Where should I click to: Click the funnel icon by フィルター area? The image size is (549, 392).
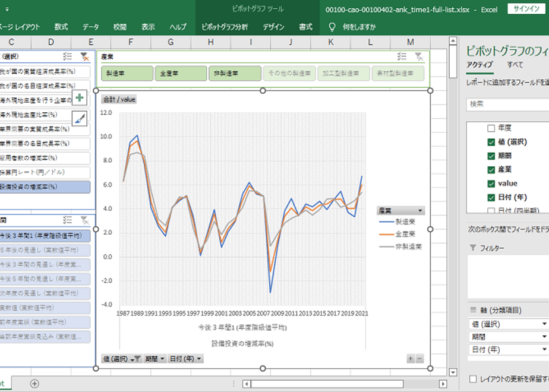pyautogui.click(x=473, y=248)
